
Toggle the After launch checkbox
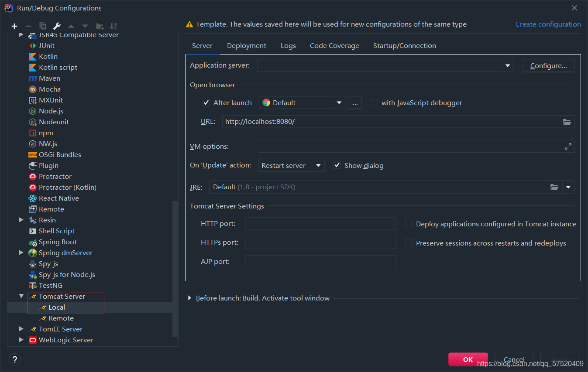[x=206, y=103]
